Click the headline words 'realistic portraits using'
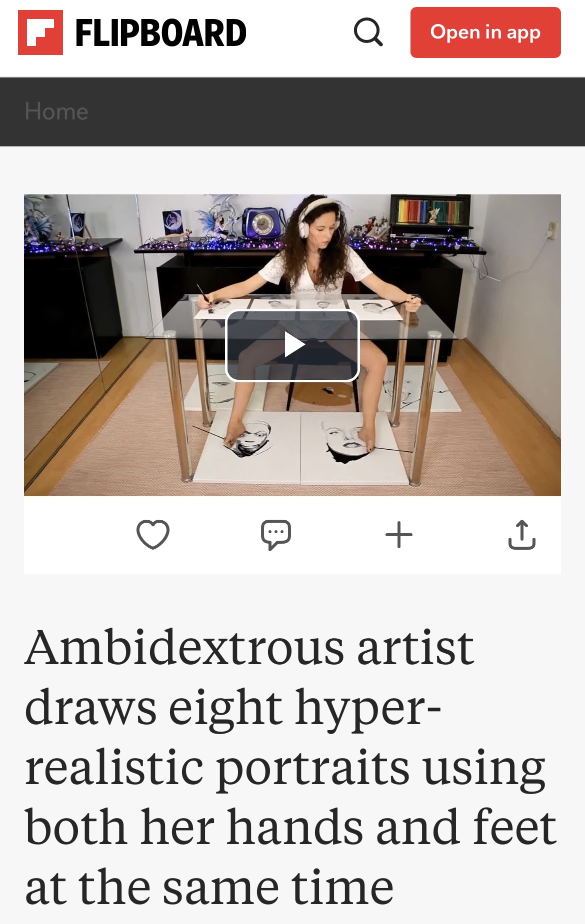Viewport: 585px width, 924px height. point(285,768)
